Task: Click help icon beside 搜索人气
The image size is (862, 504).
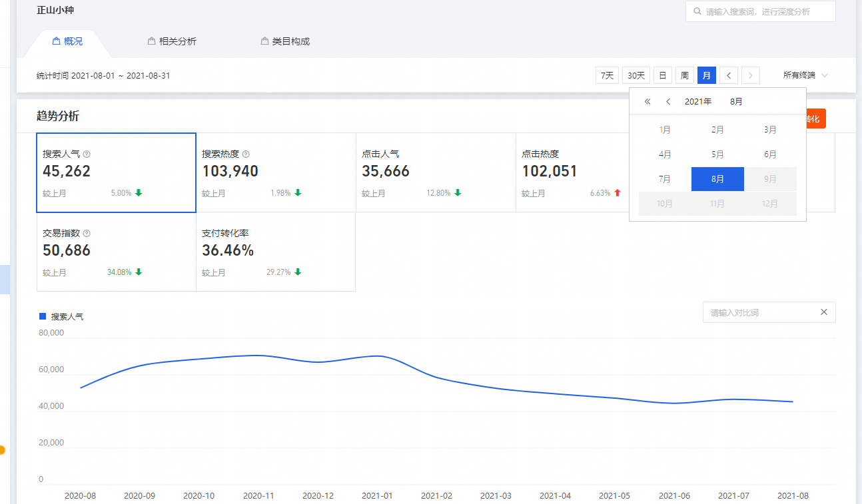Action: [x=87, y=154]
